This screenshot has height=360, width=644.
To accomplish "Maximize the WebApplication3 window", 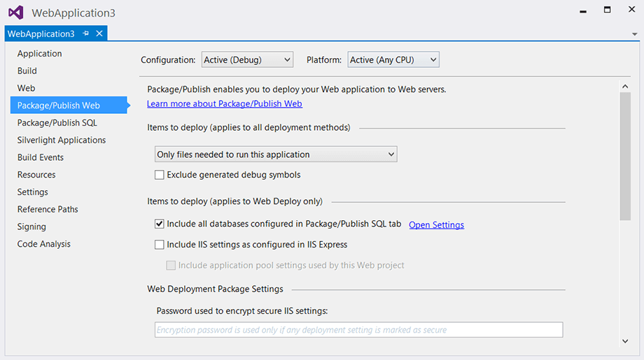I will pos(607,9).
